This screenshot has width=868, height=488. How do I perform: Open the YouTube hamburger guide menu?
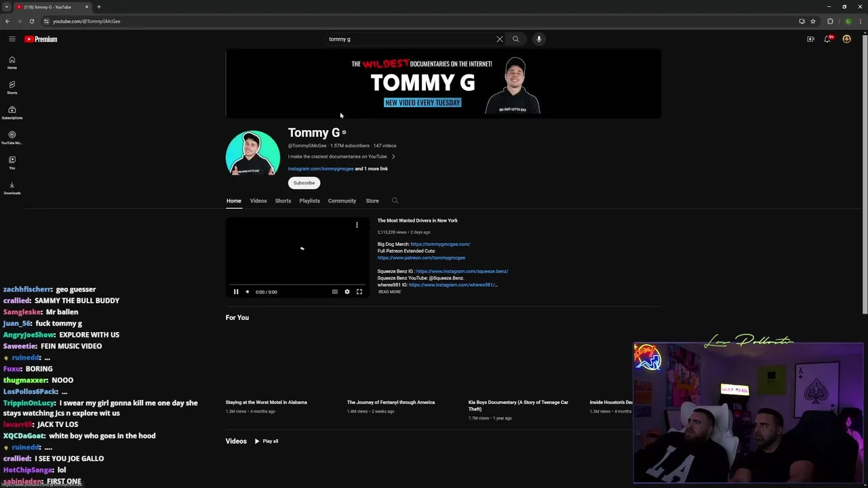tap(12, 39)
